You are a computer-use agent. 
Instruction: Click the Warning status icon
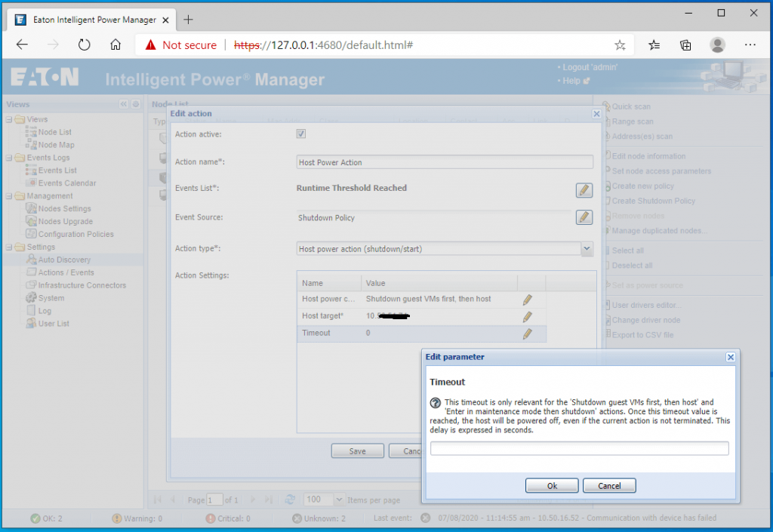117,518
